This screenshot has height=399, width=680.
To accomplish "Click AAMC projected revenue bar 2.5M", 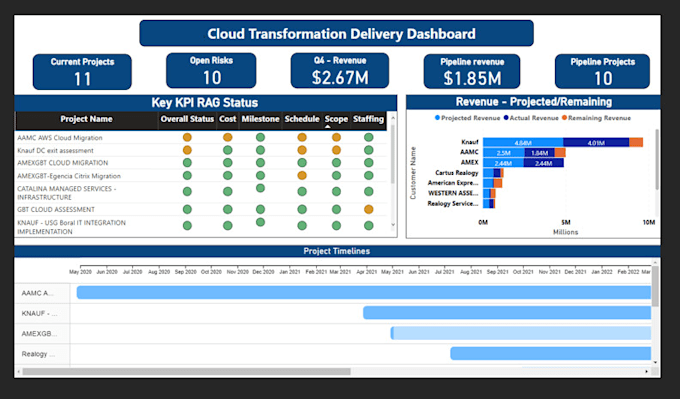I will [503, 153].
